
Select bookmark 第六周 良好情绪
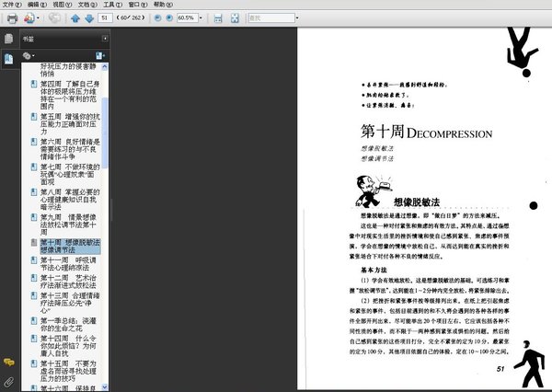click(70, 149)
